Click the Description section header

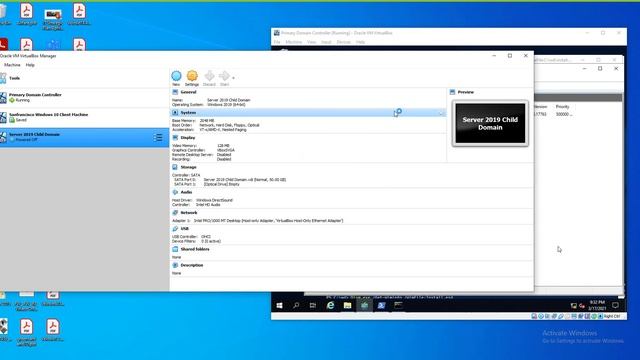coord(192,265)
